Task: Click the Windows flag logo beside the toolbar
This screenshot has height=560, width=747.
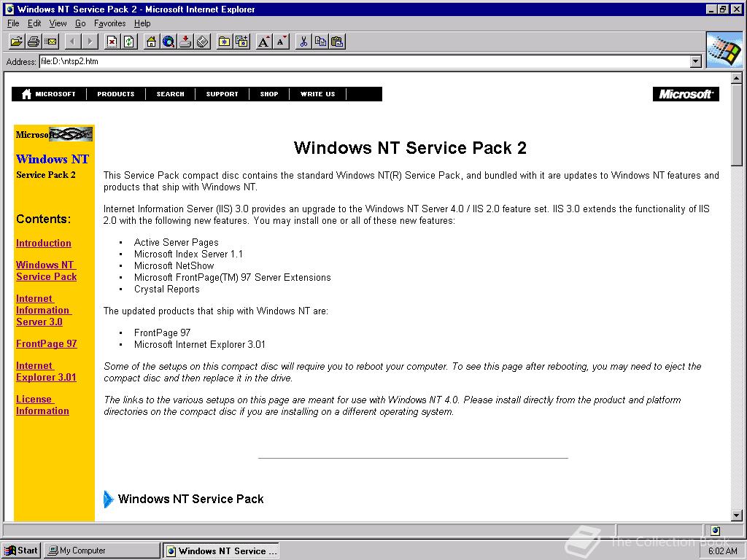Action: pos(724,50)
